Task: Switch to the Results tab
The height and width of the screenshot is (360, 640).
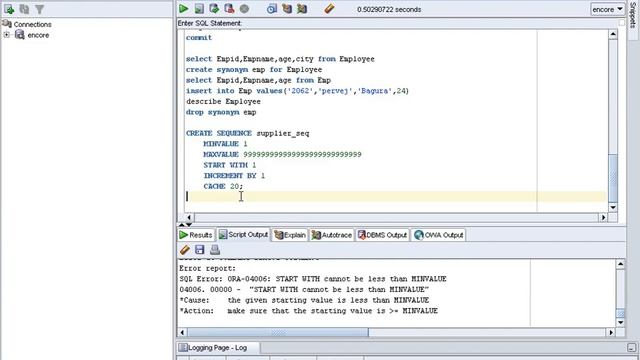Action: (x=196, y=235)
